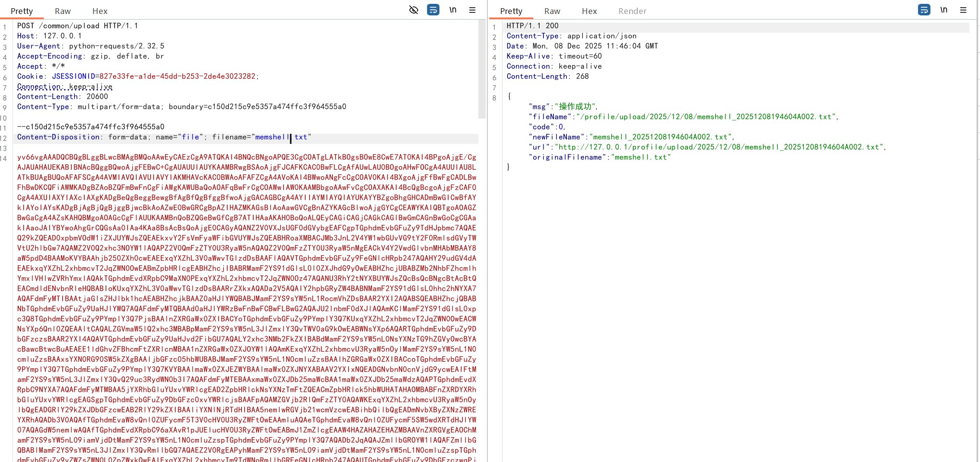
Task: Open the response pane hamburger options menu
Action: [963, 10]
